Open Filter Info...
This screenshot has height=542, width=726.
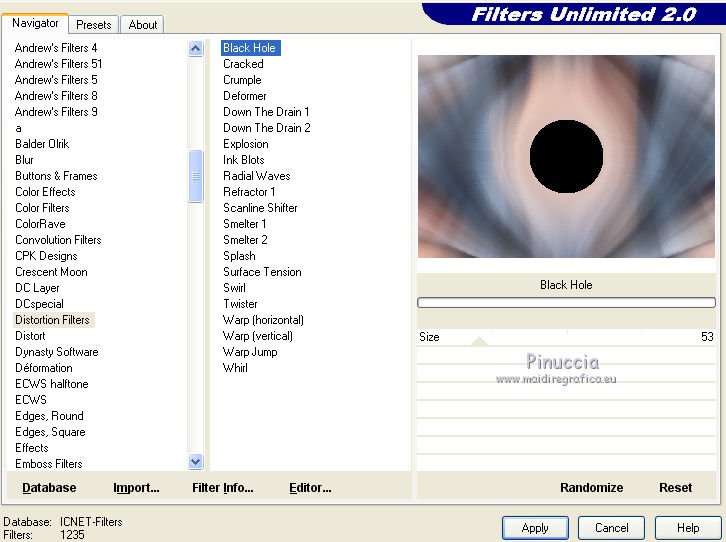(x=223, y=487)
